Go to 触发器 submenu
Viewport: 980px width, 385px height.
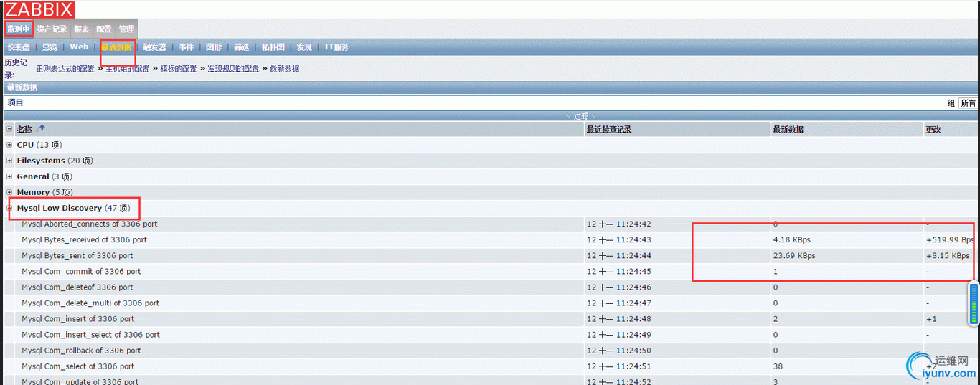[x=154, y=47]
